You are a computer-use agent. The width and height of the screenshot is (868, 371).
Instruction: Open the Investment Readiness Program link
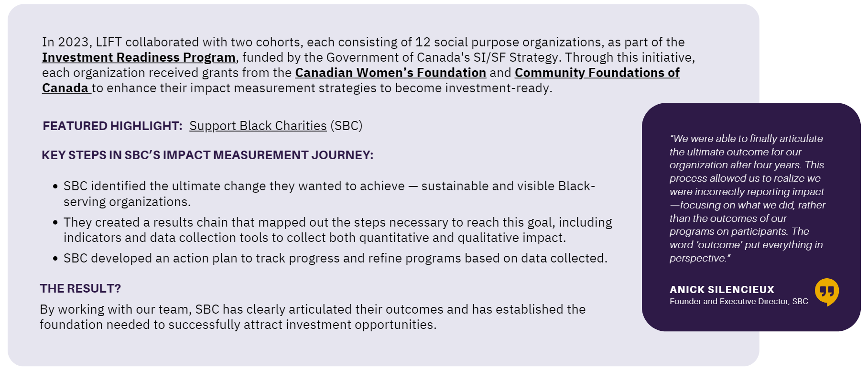139,58
